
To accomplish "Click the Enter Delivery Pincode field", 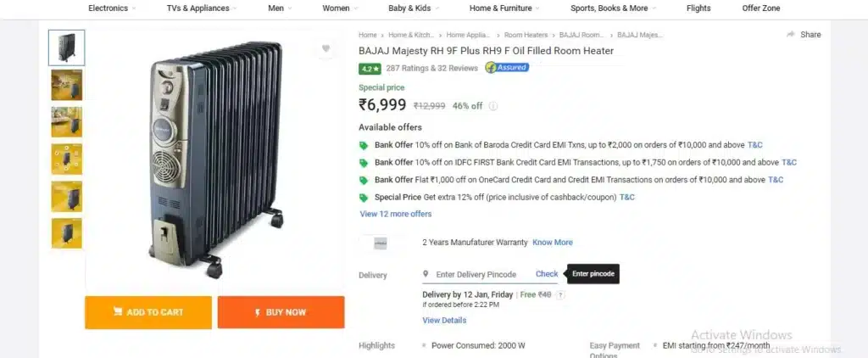I will [x=476, y=274].
